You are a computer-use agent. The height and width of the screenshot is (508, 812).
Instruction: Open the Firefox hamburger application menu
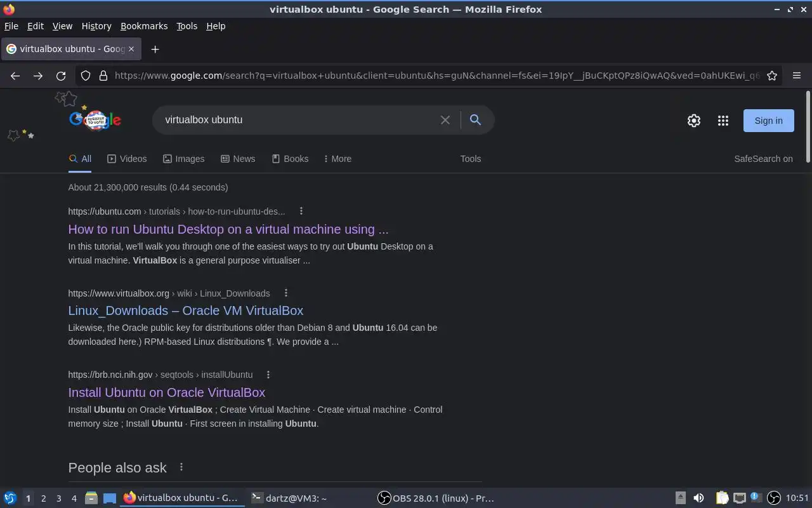(x=797, y=76)
